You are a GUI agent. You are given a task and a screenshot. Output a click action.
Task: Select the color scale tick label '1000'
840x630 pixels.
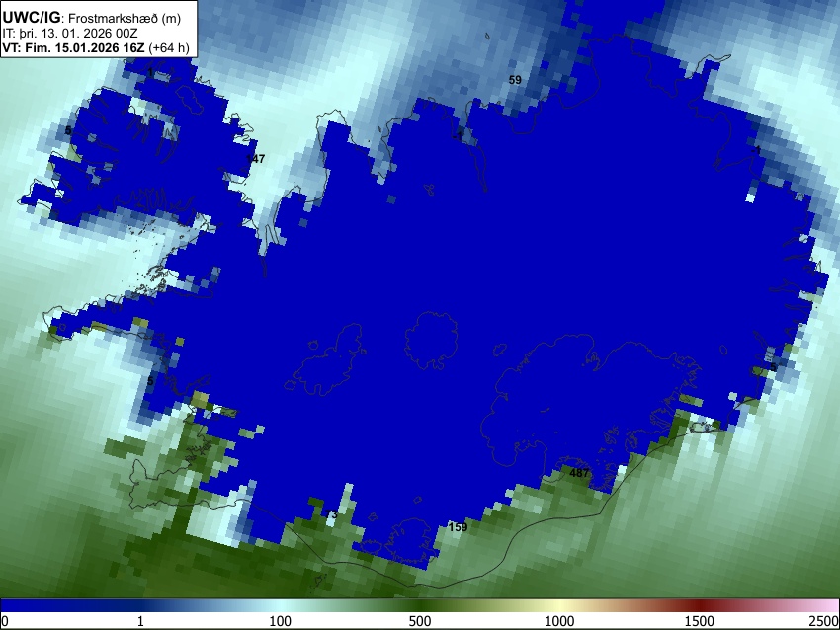click(559, 621)
